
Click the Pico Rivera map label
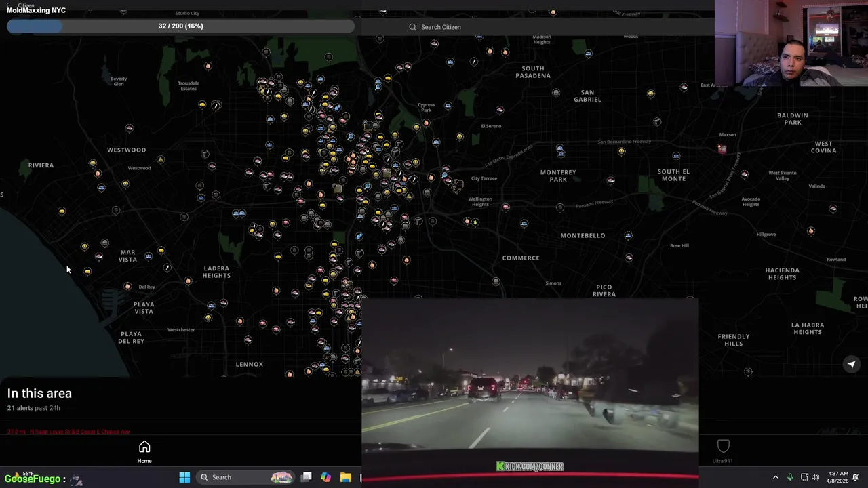click(x=604, y=291)
